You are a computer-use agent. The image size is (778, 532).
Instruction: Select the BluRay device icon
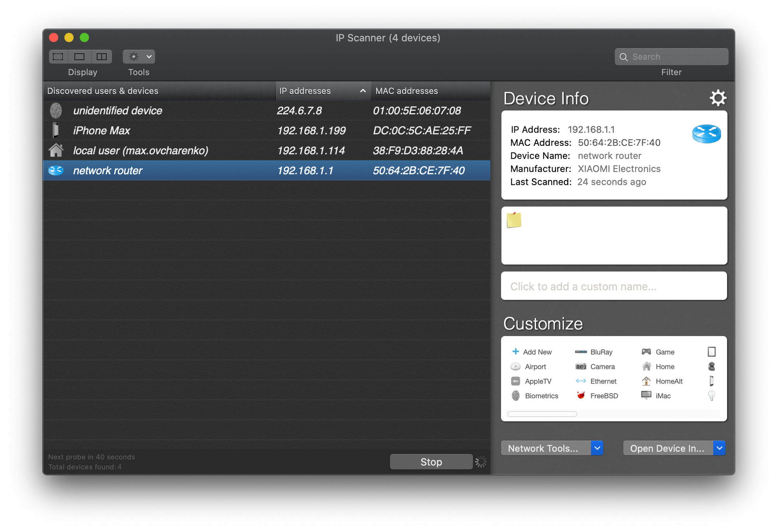tap(581, 352)
